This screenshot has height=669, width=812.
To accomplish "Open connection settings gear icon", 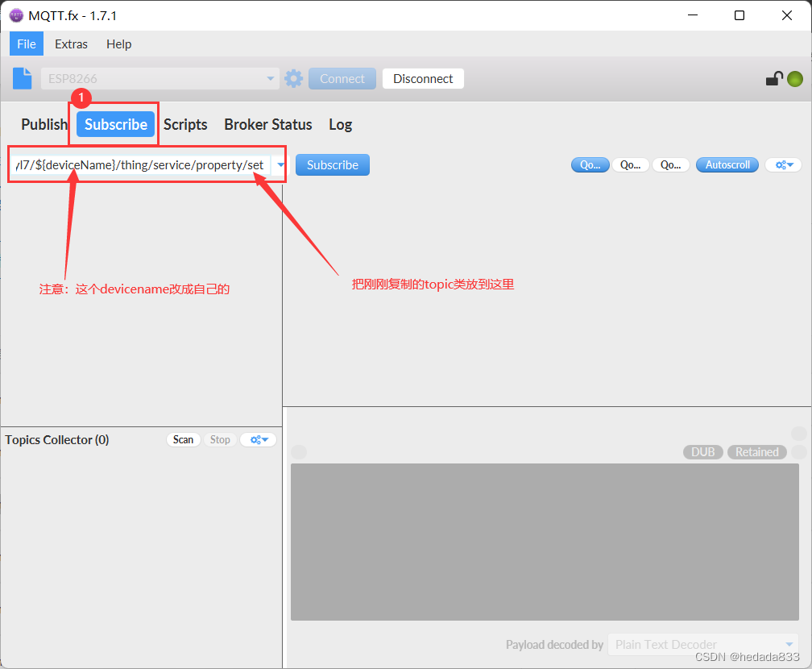I will pos(293,79).
